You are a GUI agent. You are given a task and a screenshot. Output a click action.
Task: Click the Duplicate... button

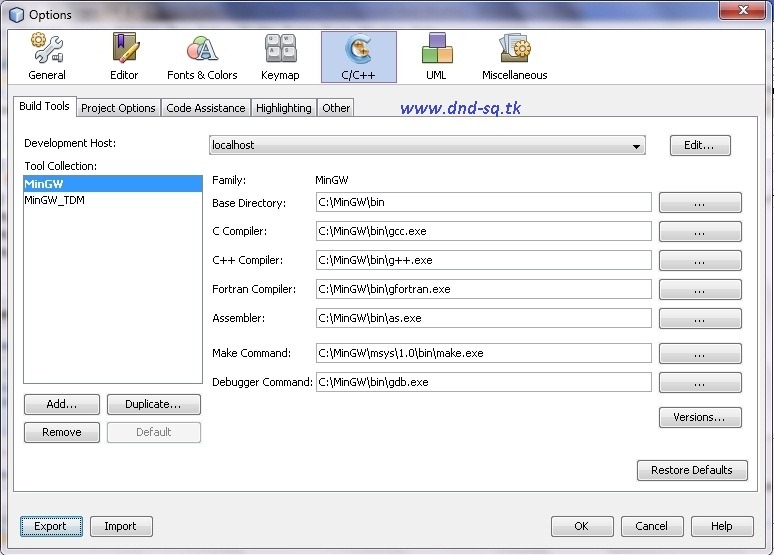[154, 404]
